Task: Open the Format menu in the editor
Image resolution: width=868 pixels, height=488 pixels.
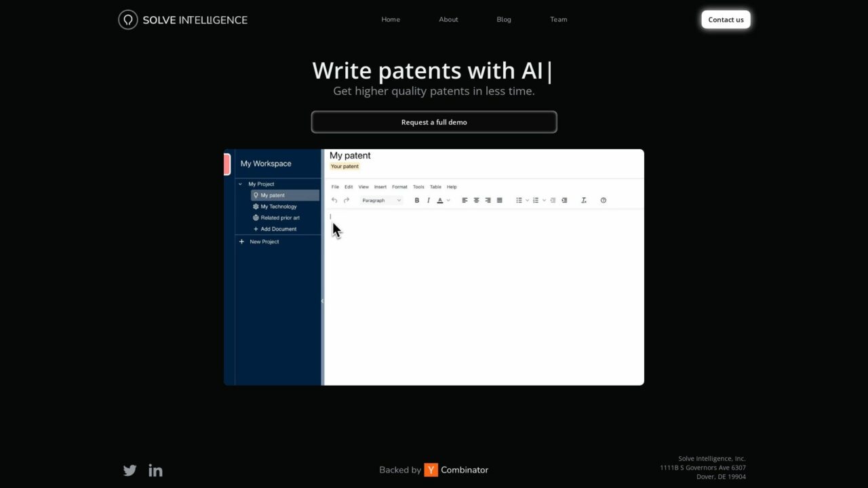Action: (399, 186)
